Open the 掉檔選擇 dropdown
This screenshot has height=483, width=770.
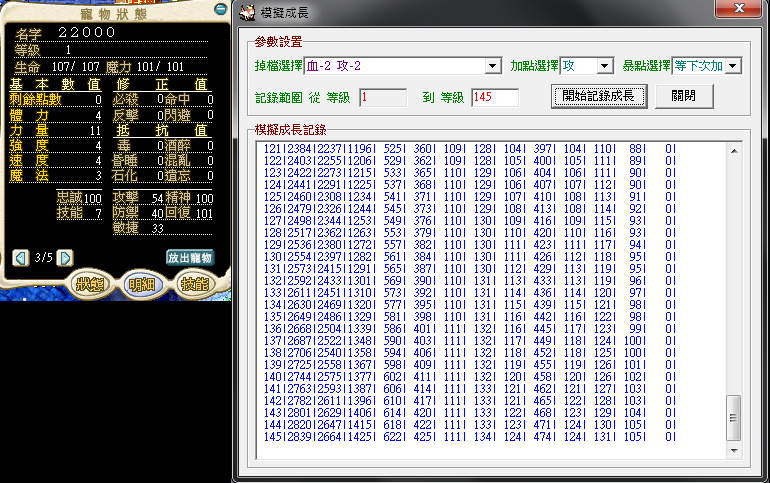(493, 66)
